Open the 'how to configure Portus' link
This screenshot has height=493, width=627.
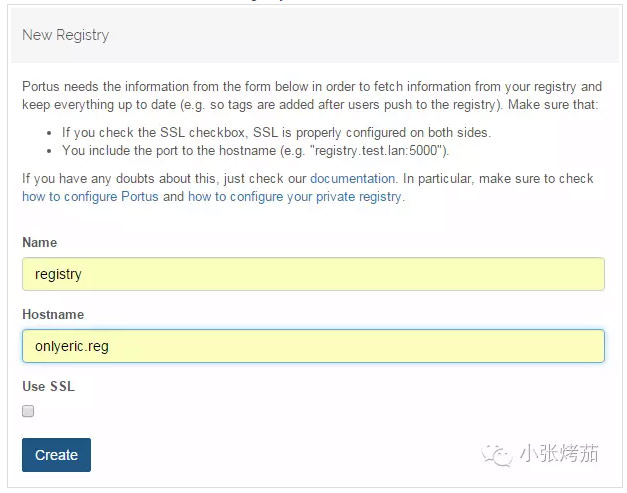(90, 197)
